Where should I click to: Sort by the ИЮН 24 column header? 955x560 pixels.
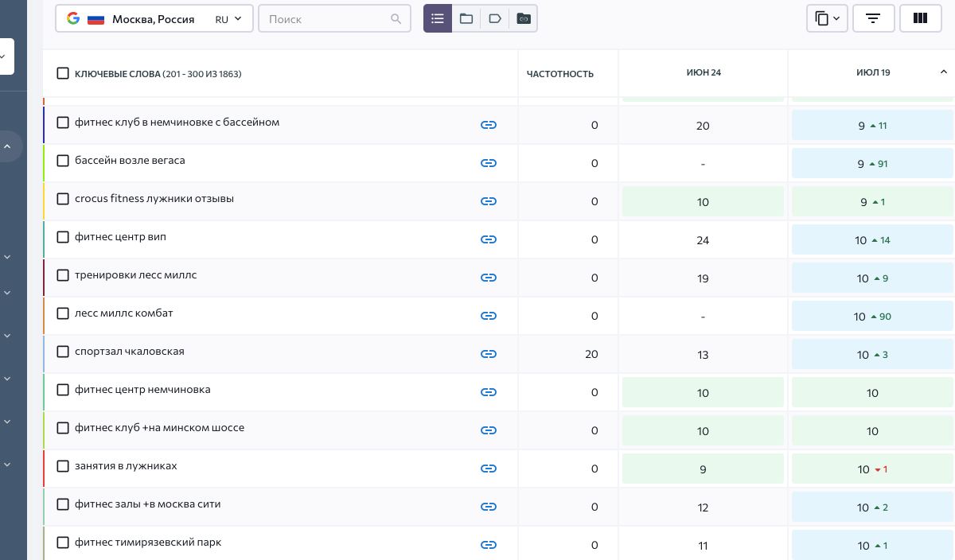[704, 72]
